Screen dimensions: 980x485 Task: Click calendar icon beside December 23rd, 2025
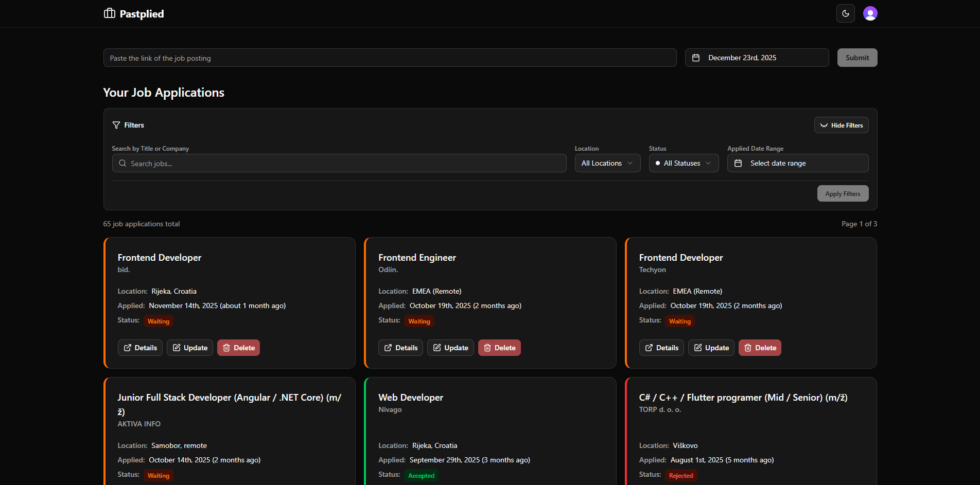696,58
